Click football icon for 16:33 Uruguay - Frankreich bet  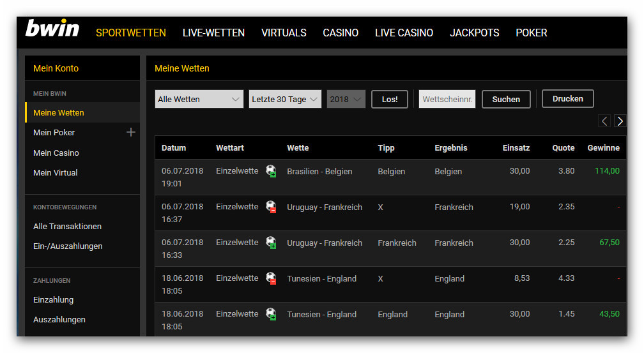[271, 242]
